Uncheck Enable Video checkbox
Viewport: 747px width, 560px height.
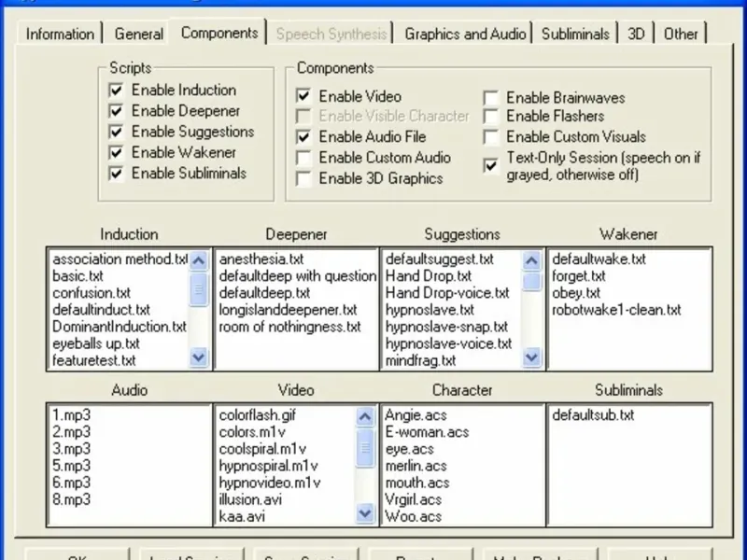point(303,96)
